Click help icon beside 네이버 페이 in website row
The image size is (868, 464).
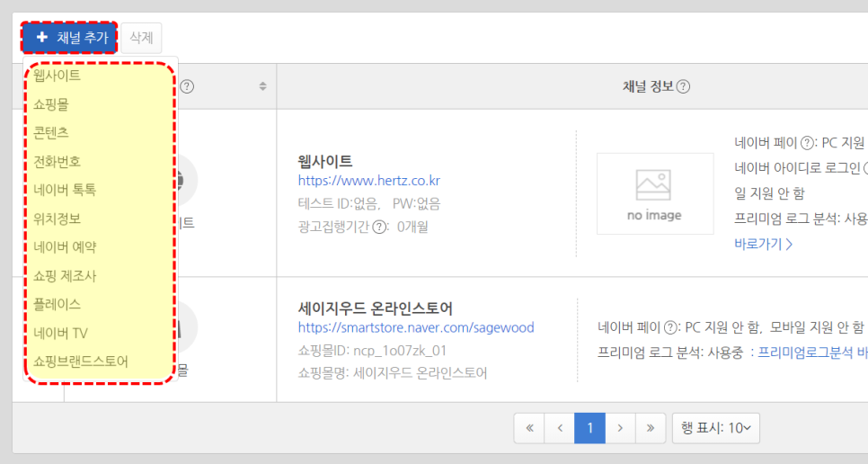pyautogui.click(x=808, y=143)
